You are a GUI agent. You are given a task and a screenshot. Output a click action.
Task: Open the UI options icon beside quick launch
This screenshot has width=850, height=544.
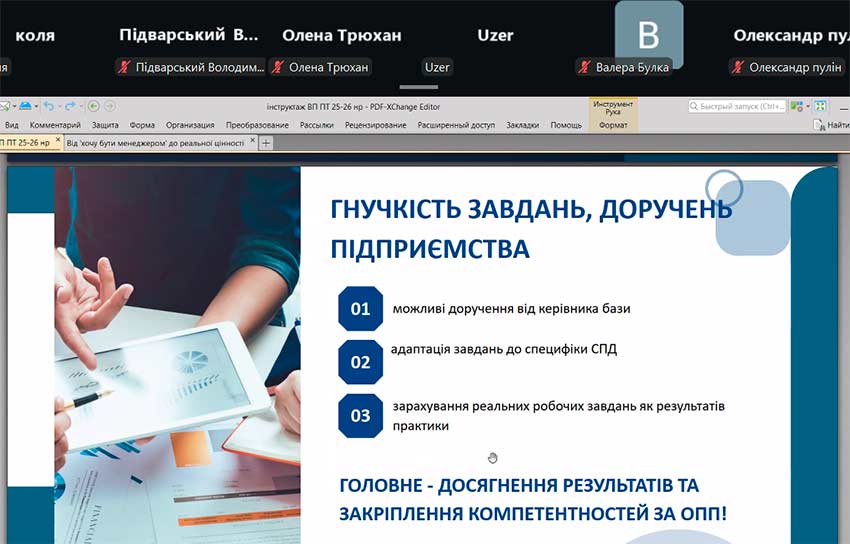click(796, 106)
